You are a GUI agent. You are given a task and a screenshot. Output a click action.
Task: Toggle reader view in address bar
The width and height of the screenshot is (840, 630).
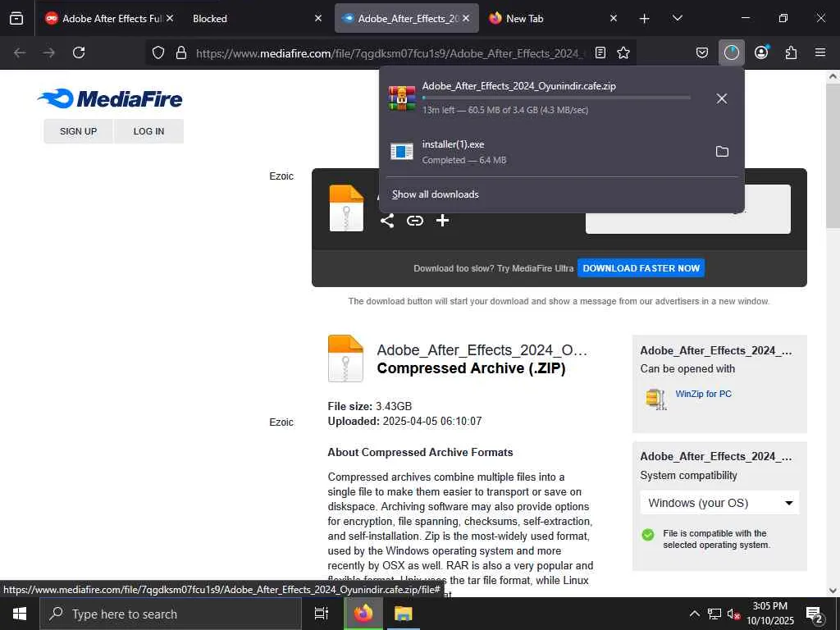(600, 52)
